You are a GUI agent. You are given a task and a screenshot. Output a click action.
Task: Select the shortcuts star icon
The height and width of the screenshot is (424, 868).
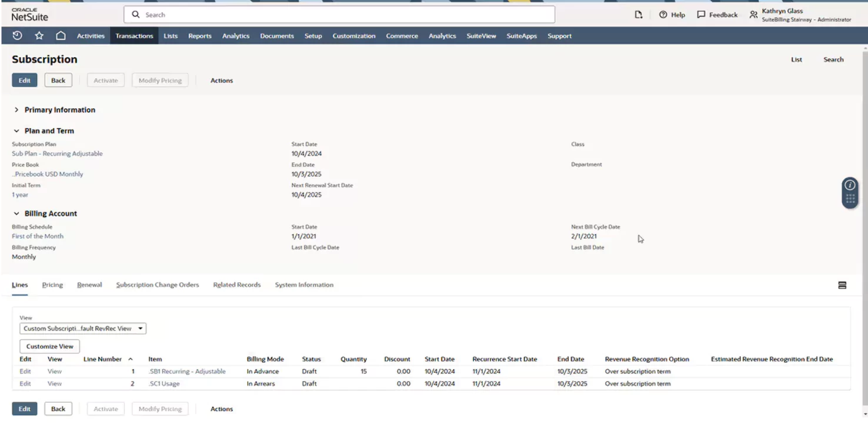(39, 36)
